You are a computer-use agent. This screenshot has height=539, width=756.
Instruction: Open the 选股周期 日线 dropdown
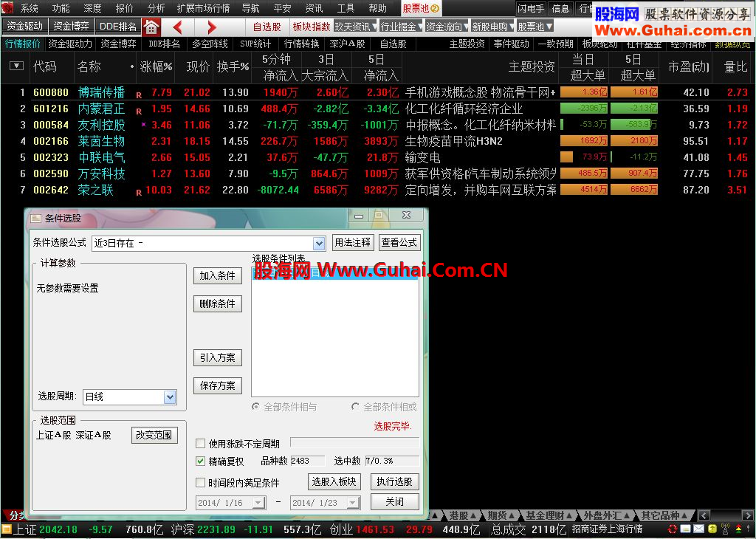pos(170,396)
